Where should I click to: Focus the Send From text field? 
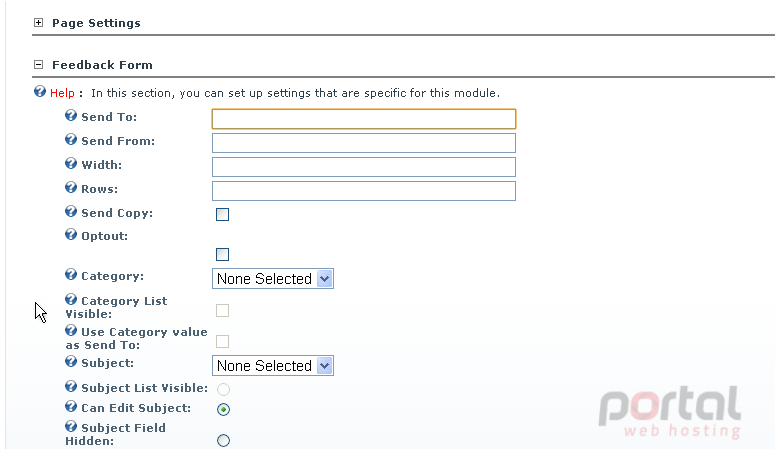364,143
